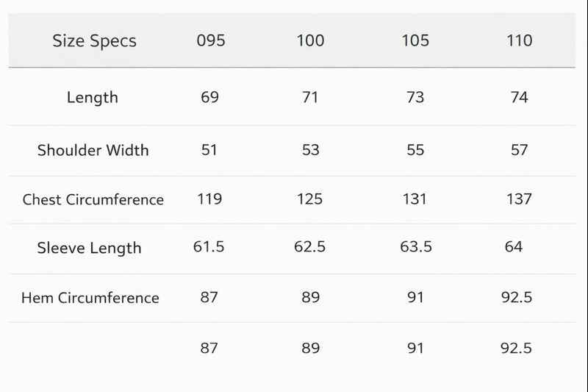Viewport: 588px width, 392px height.
Task: Click the 105 size column header
Action: [x=415, y=40]
